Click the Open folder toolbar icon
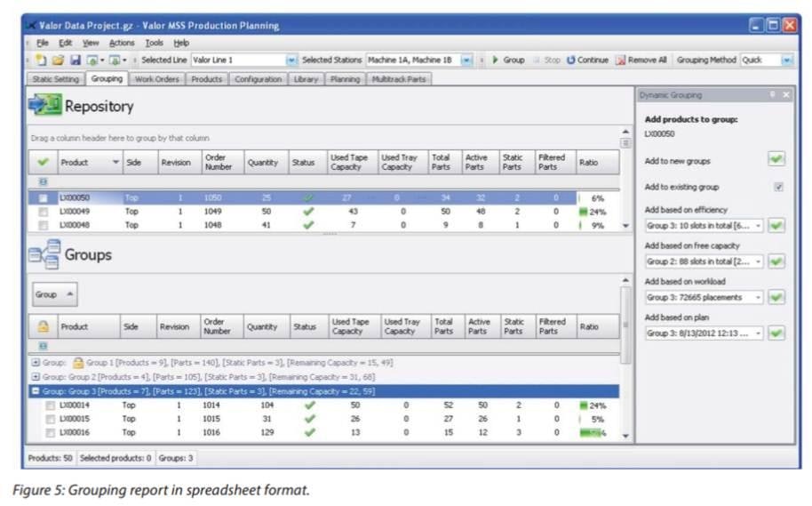The height and width of the screenshot is (506, 812). click(x=58, y=60)
